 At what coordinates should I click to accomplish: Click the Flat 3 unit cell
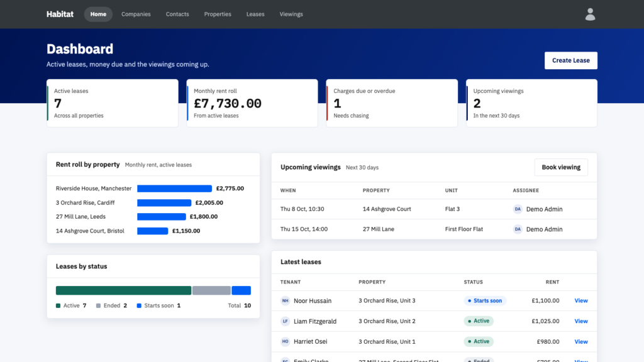(452, 209)
